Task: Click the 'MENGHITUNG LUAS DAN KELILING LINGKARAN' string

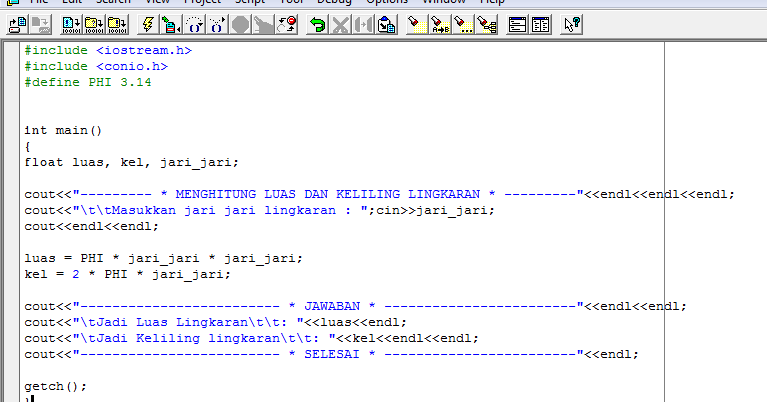Action: (327, 194)
